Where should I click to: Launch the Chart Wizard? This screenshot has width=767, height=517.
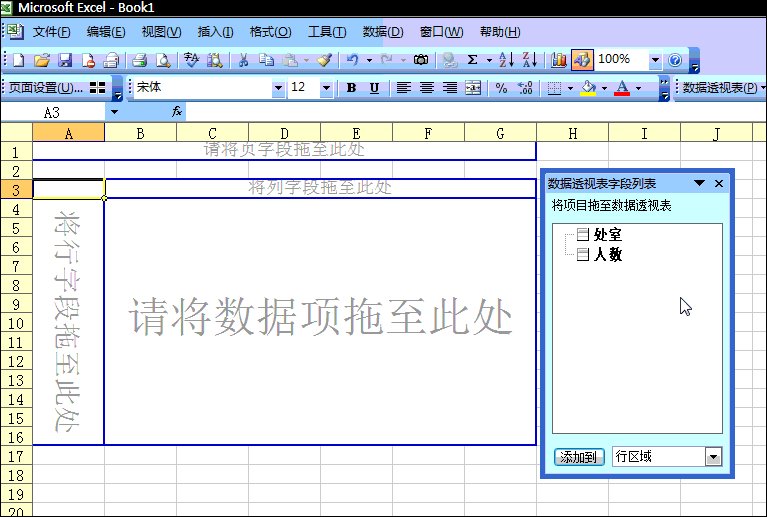[x=558, y=60]
